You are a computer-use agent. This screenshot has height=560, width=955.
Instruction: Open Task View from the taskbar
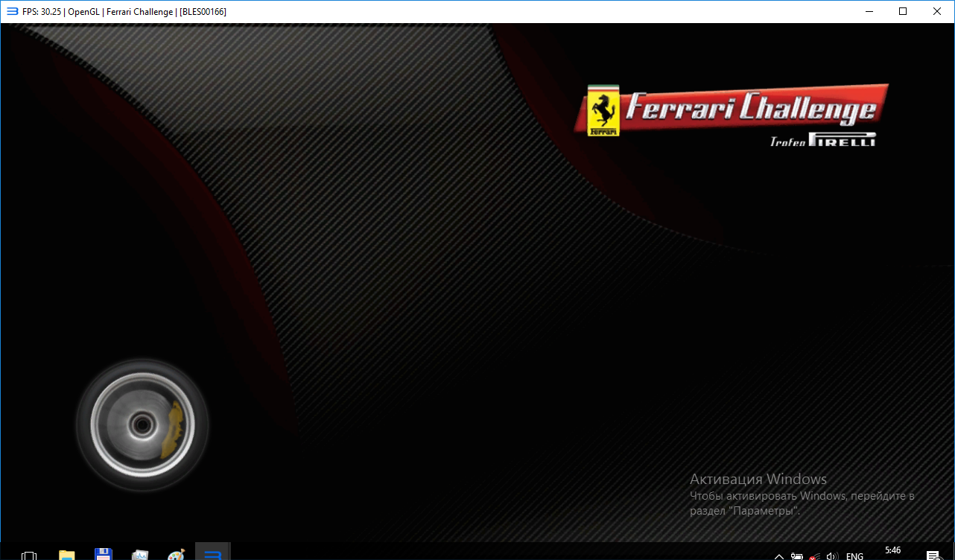pos(29,556)
